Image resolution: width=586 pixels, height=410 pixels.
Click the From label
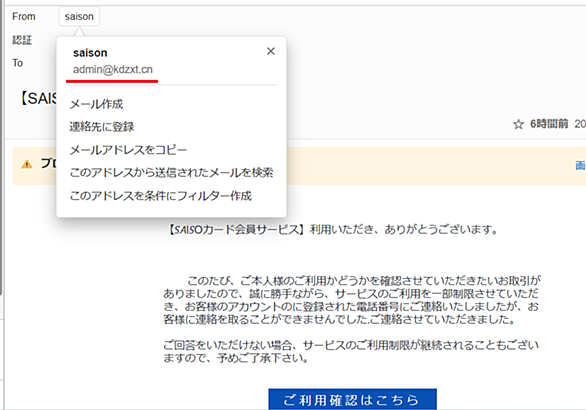click(24, 16)
